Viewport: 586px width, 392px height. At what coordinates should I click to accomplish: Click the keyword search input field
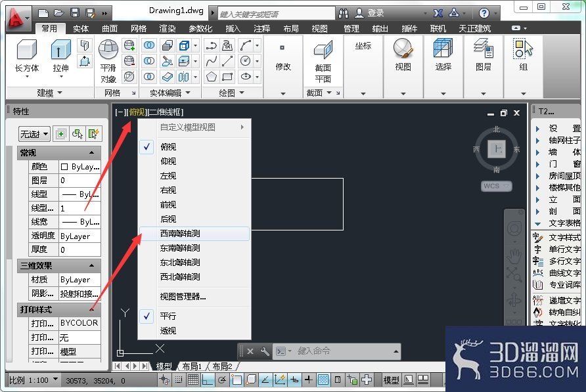click(276, 14)
